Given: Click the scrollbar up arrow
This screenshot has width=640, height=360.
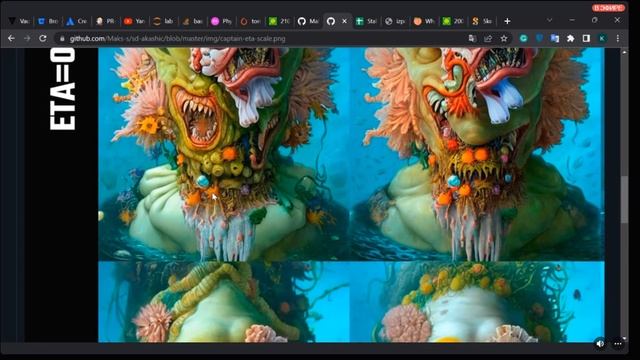Looking at the screenshot, I should point(624,52).
